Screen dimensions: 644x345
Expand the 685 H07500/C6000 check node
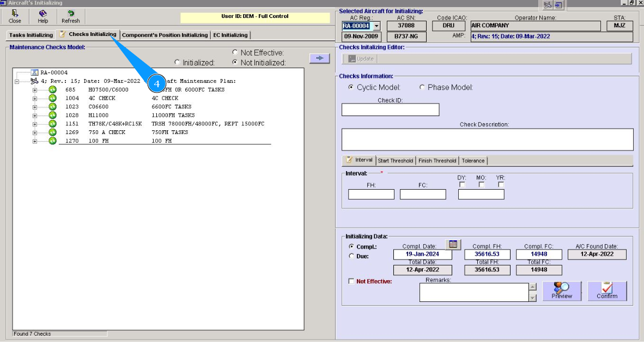click(35, 90)
